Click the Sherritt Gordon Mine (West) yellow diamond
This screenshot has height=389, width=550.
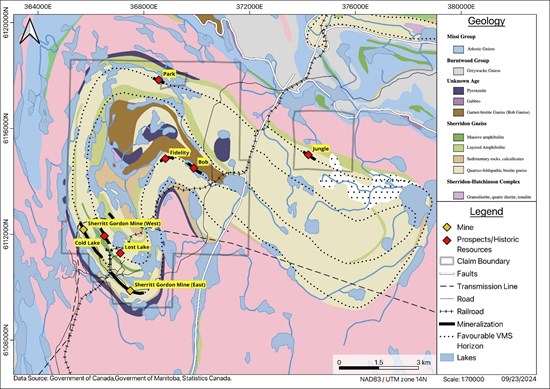(x=83, y=229)
